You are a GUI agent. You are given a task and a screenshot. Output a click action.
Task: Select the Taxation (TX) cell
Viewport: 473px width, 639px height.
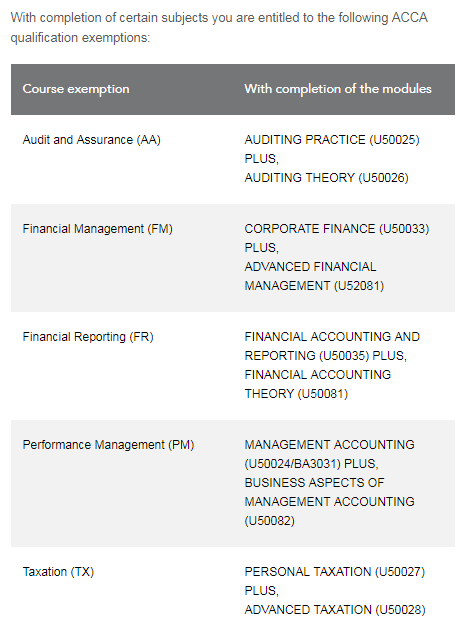pos(58,572)
